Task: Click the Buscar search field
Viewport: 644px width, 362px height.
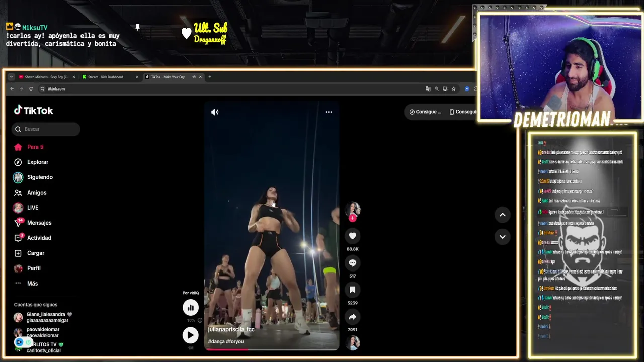Action: [x=46, y=129]
